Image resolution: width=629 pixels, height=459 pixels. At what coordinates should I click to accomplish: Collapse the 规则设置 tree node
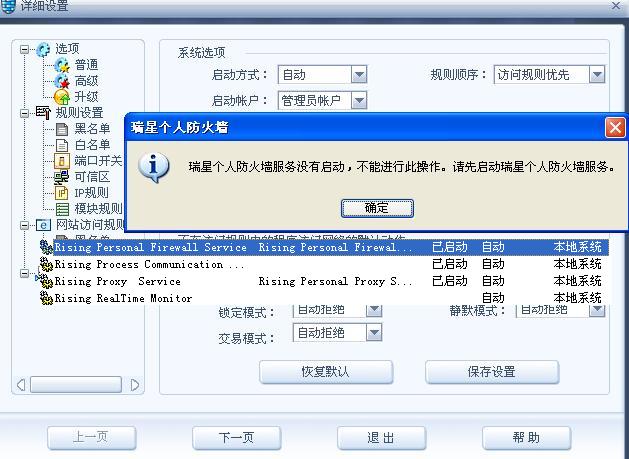pyautogui.click(x=24, y=113)
